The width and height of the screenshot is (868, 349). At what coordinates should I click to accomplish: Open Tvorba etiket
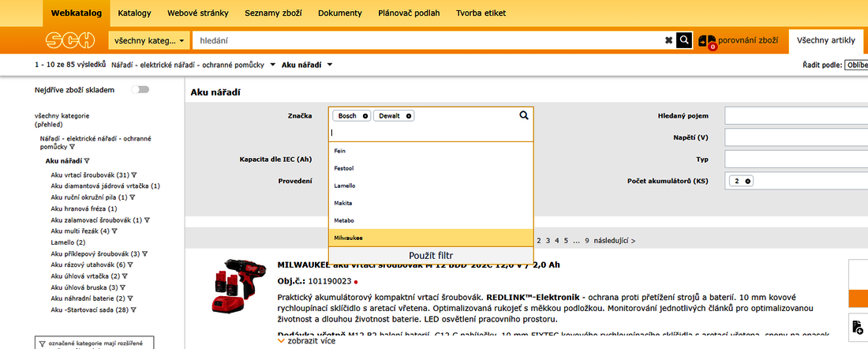tap(481, 13)
